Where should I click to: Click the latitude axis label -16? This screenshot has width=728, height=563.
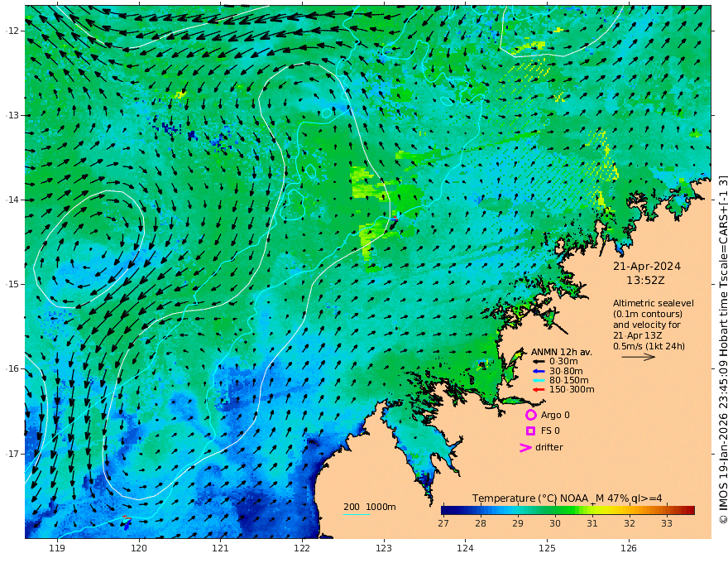12,368
